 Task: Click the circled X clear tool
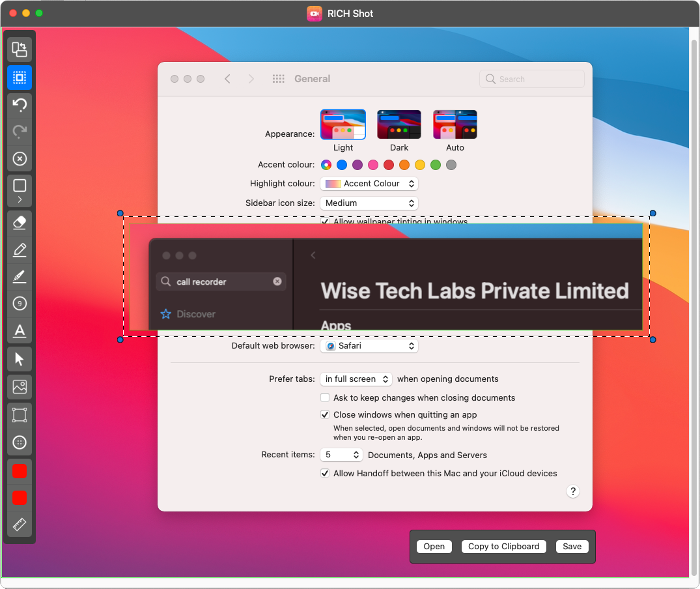(19, 159)
